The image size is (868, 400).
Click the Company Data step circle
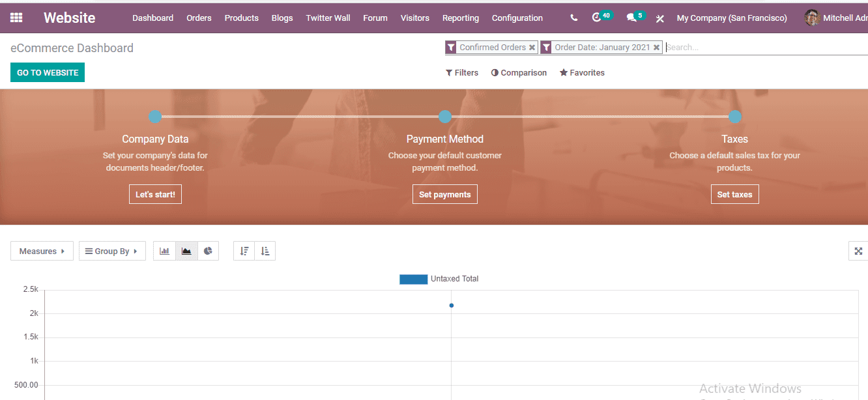pyautogui.click(x=155, y=117)
